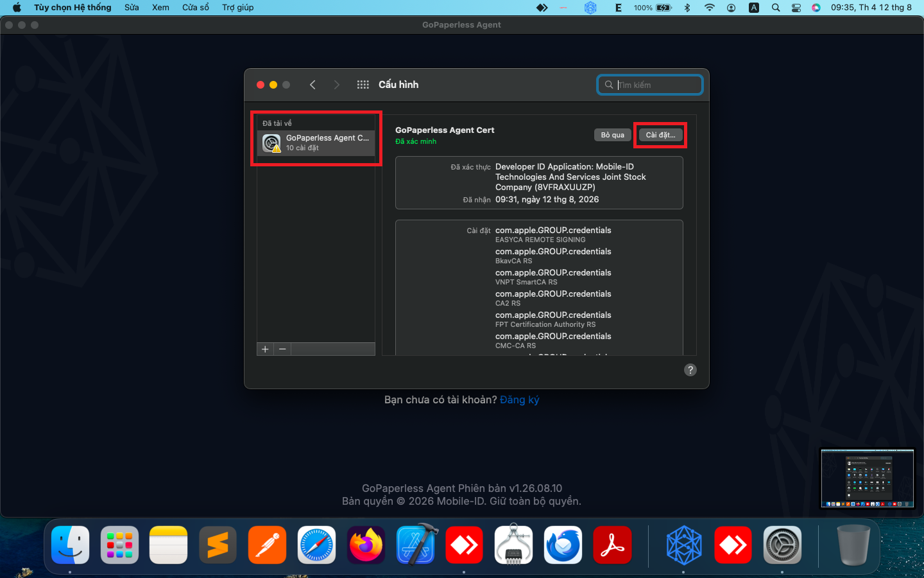Screen dimensions: 924x578
Task: Focus the Tìm kiếm search field
Action: coord(650,85)
